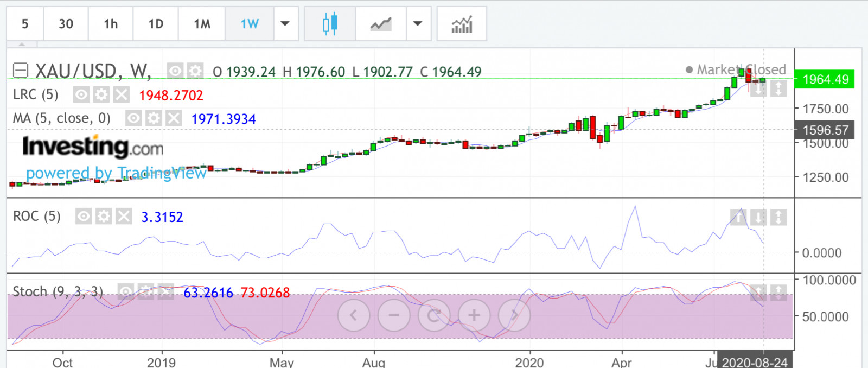Remove the ROC (5) indicator
The height and width of the screenshot is (368, 868).
[124, 217]
